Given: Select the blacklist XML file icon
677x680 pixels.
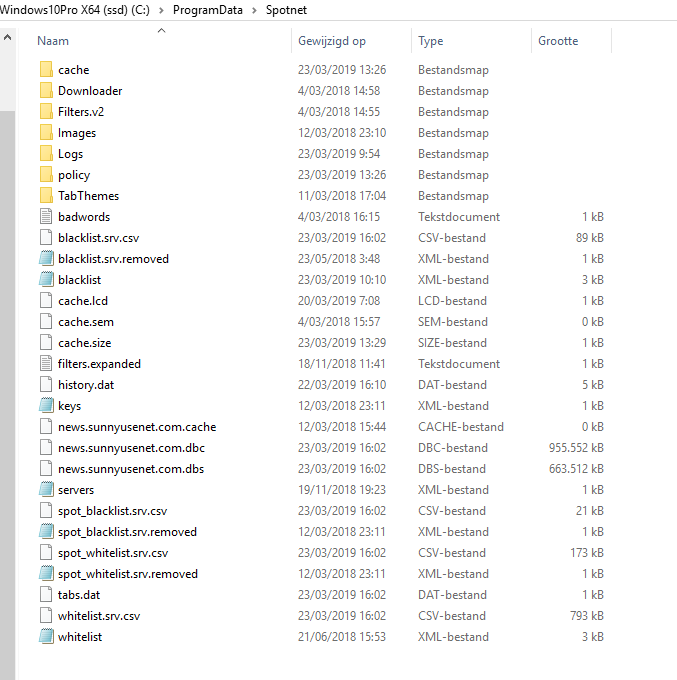Looking at the screenshot, I should (46, 280).
